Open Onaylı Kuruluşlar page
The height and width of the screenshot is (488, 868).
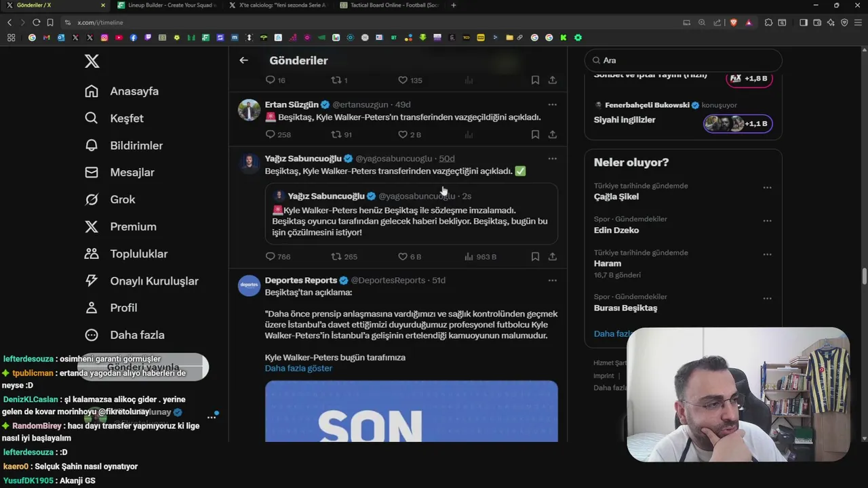pyautogui.click(x=141, y=281)
